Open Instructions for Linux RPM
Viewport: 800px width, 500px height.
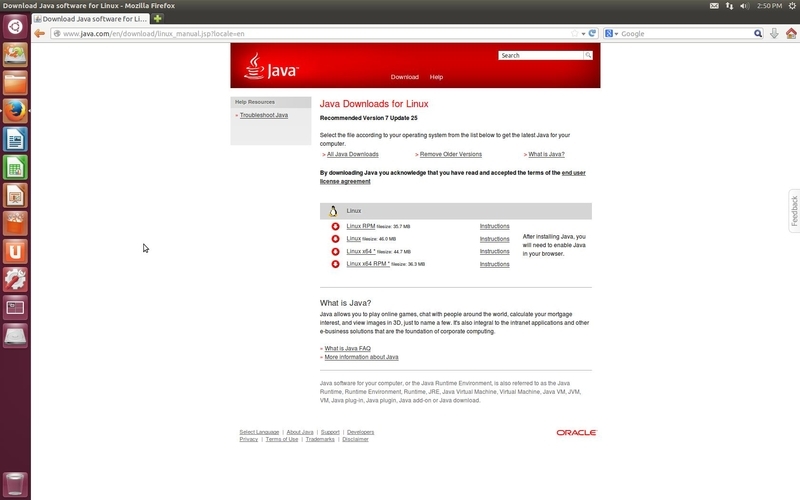point(494,226)
